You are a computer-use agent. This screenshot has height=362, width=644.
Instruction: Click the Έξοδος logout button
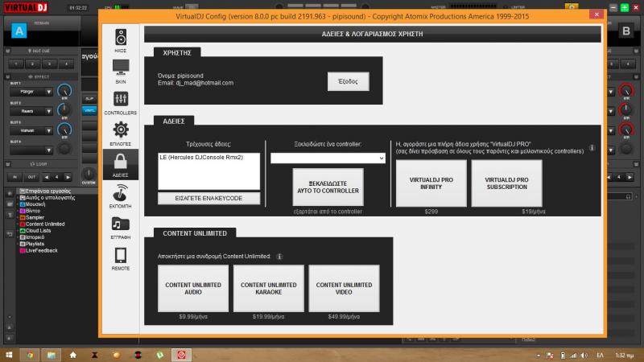point(349,82)
